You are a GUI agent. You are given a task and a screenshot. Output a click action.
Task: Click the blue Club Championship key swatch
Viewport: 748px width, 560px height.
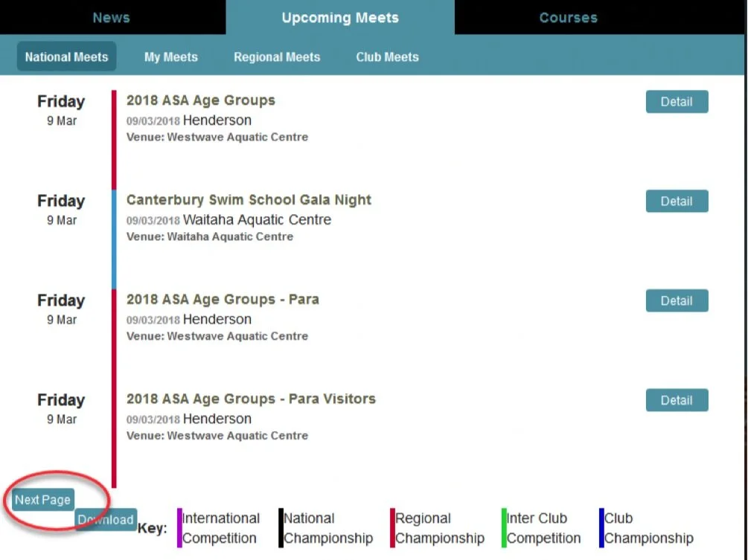click(x=601, y=527)
